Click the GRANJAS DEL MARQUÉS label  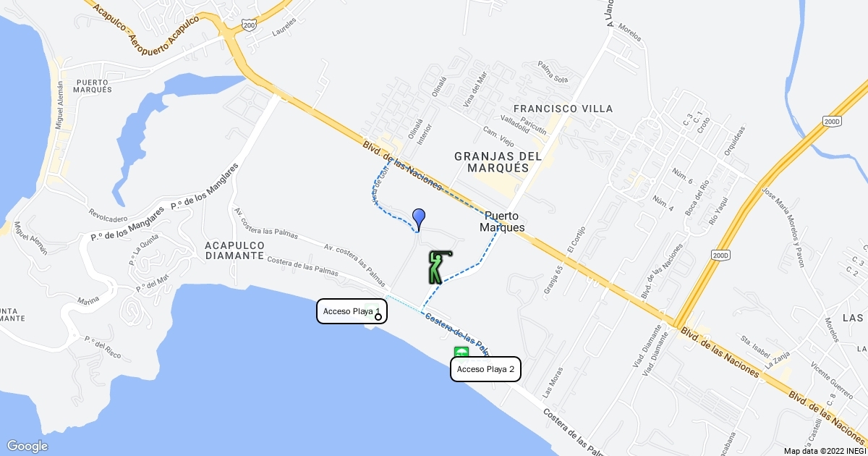click(x=498, y=161)
